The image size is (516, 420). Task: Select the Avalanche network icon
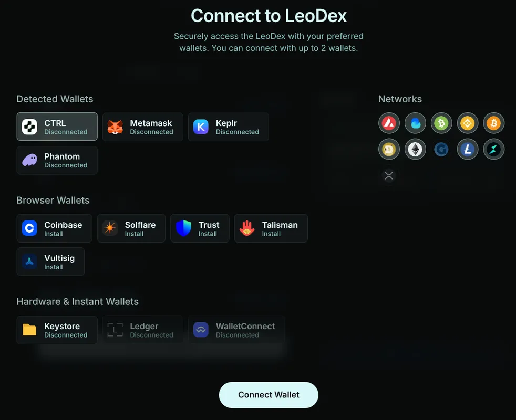pos(389,123)
